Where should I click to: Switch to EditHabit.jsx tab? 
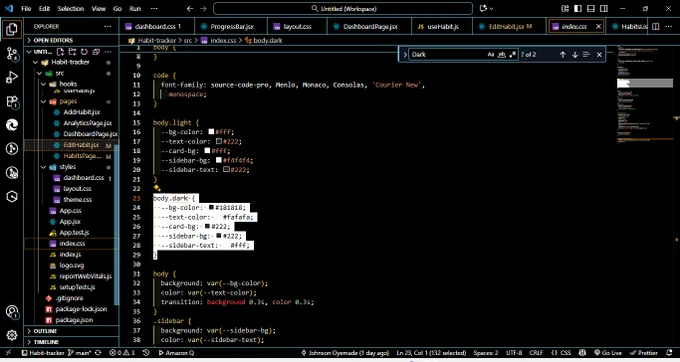tap(510, 26)
